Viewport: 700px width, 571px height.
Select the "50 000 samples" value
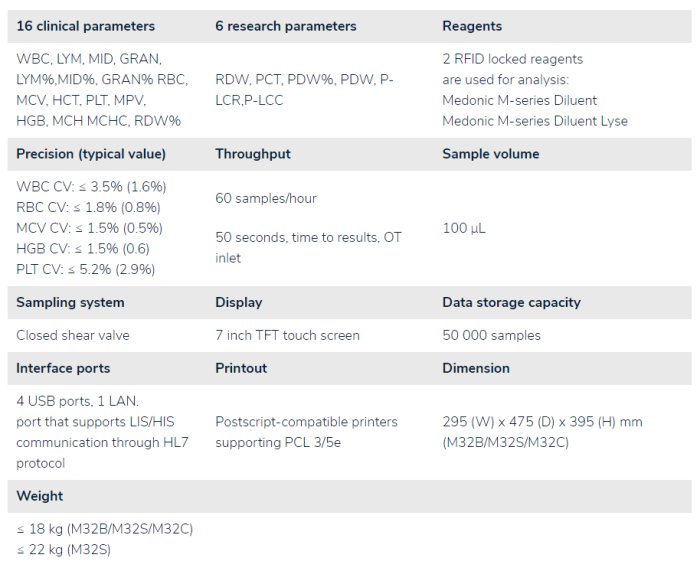tap(491, 335)
